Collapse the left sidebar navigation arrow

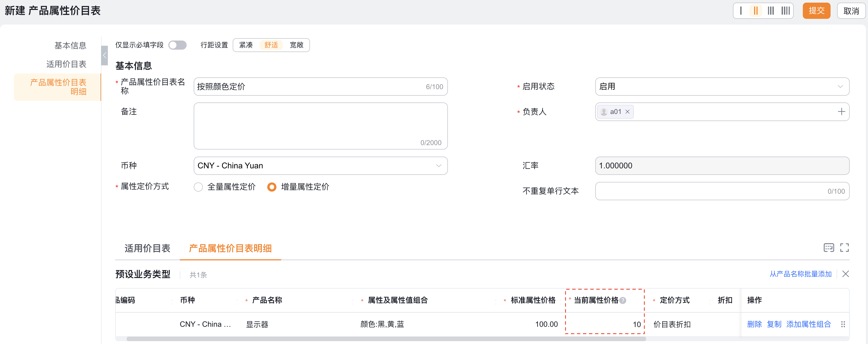(x=104, y=55)
